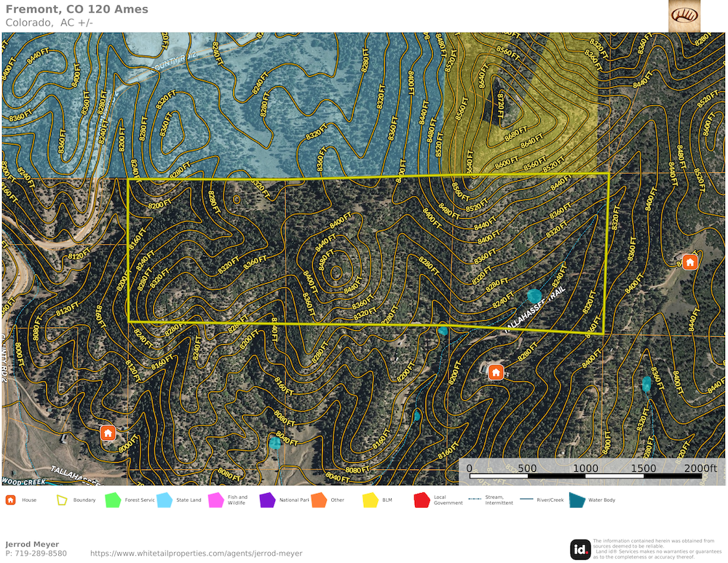Click the red Local Government swatch
Image resolution: width=728 pixels, height=563 pixels.
pyautogui.click(x=422, y=500)
